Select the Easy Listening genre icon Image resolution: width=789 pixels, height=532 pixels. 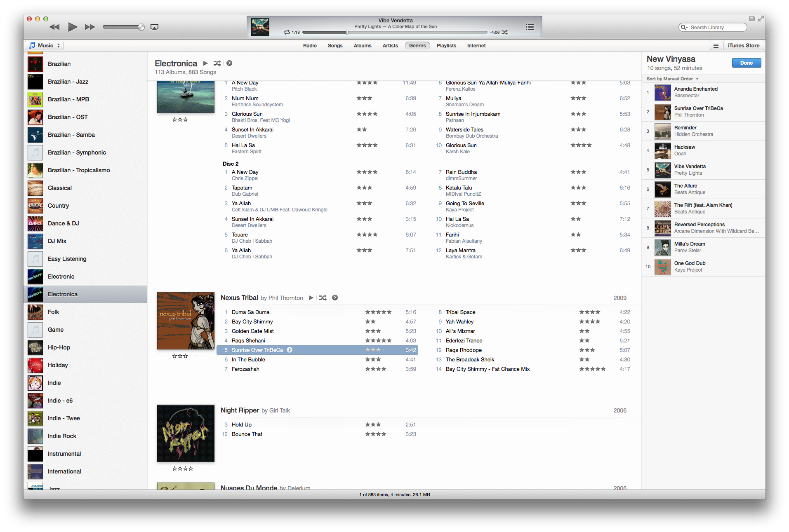point(35,259)
